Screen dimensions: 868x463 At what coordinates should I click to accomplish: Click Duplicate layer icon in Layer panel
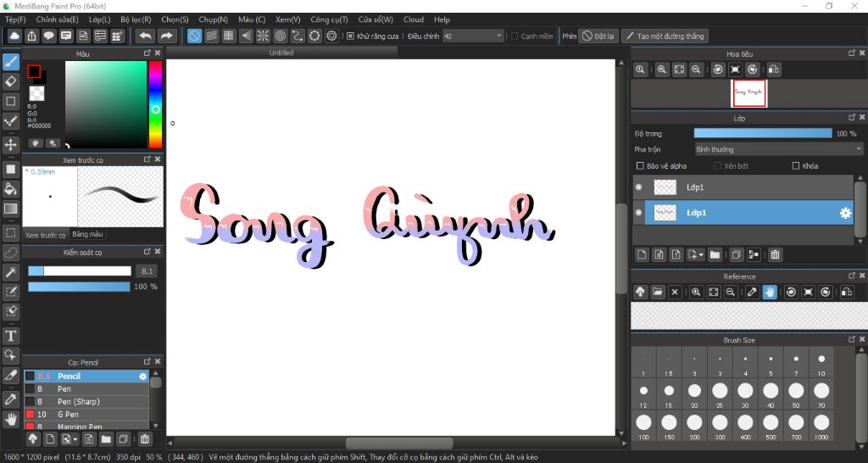point(737,254)
